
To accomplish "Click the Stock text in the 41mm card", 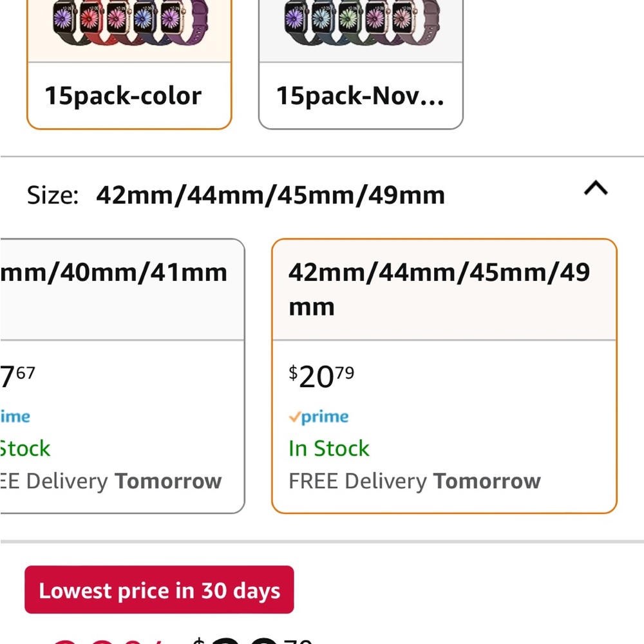I will 25,448.
